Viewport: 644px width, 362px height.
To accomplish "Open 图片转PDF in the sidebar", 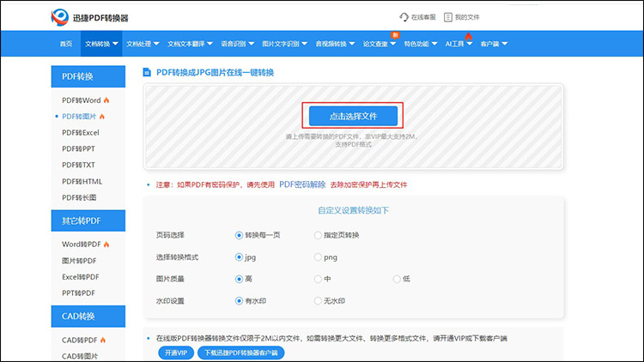I will (79, 261).
